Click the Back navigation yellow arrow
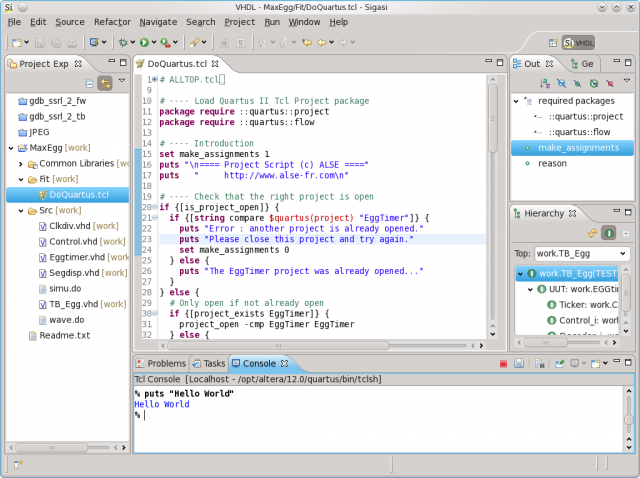The image size is (640, 478). (x=322, y=42)
